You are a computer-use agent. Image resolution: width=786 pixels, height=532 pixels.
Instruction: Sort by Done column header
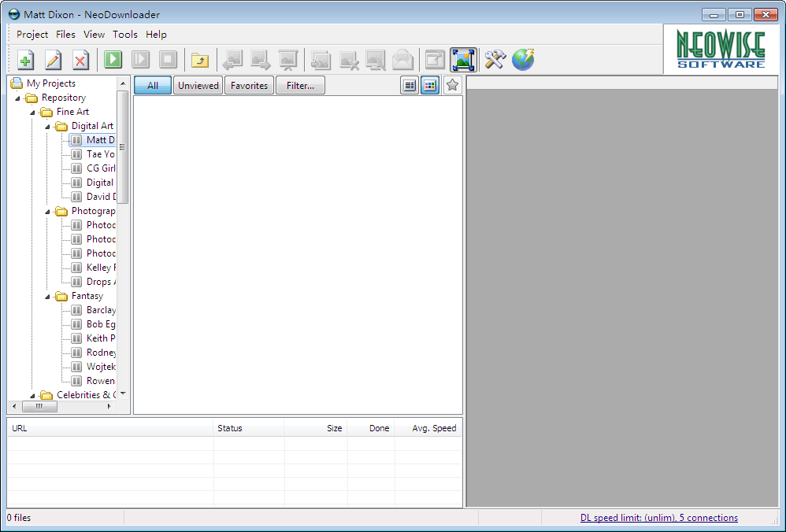pyautogui.click(x=371, y=428)
